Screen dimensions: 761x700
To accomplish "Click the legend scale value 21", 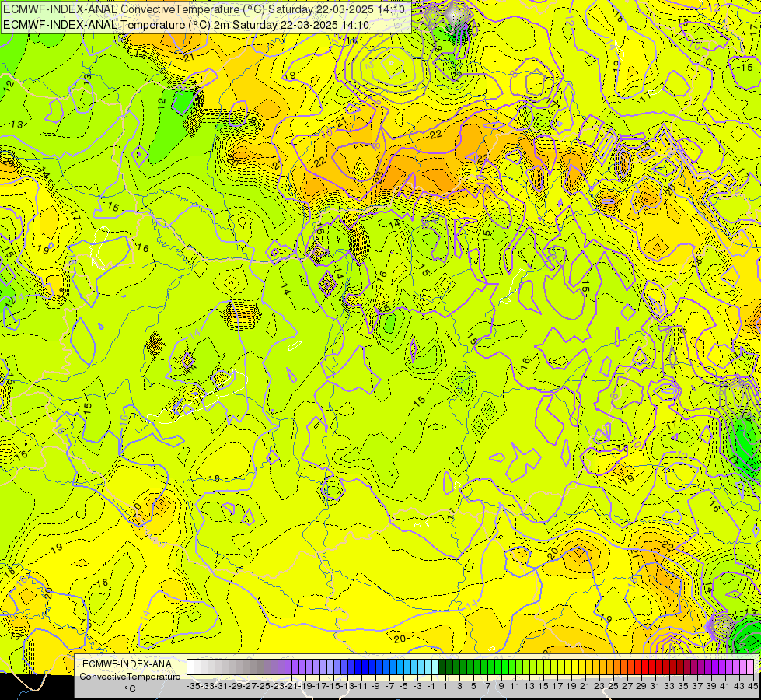I will pos(585,686).
